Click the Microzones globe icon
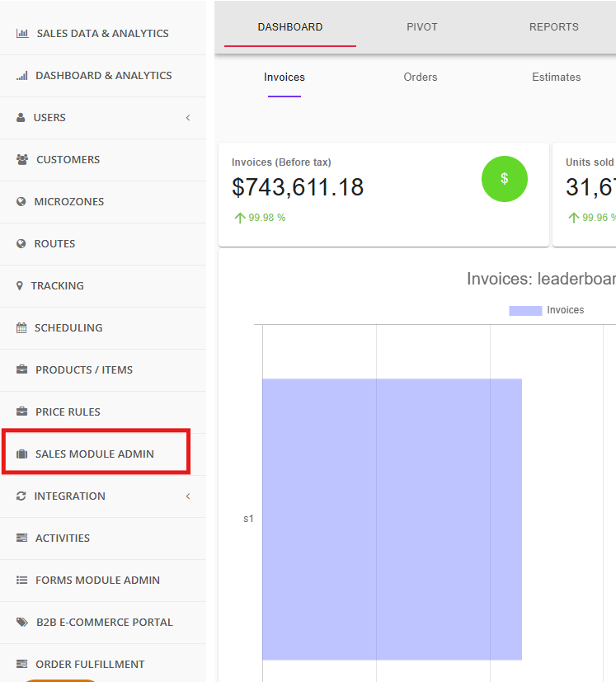Viewport: 616px width, 682px height. pyautogui.click(x=21, y=201)
